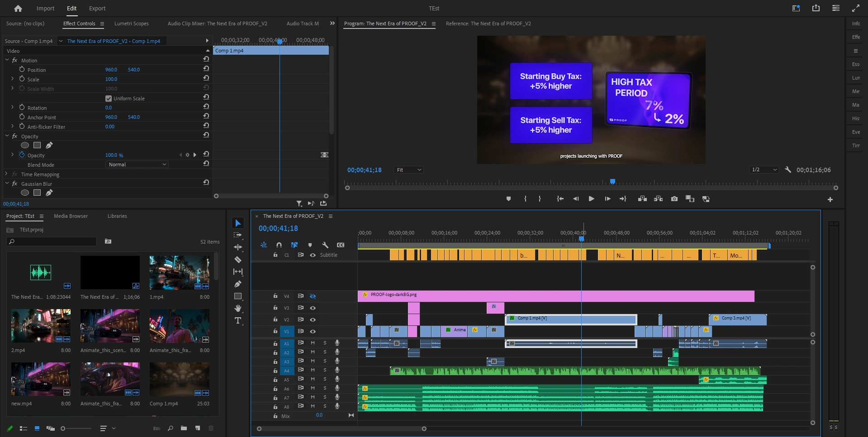This screenshot has width=868, height=437.
Task: Open Program Monitor settings wrench
Action: 788,170
